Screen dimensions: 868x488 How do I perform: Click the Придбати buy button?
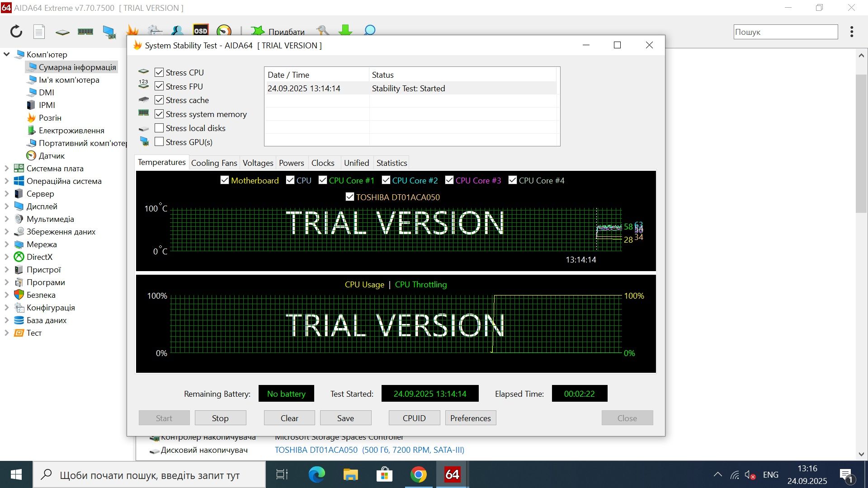tap(278, 31)
